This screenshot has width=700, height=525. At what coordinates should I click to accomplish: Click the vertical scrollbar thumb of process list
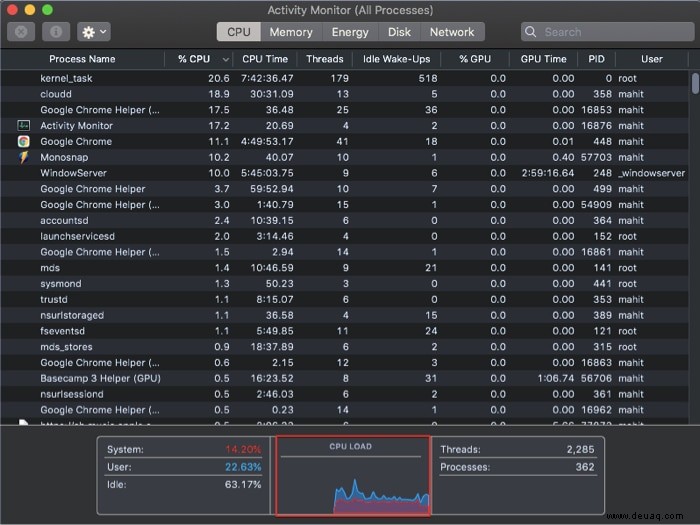[695, 83]
